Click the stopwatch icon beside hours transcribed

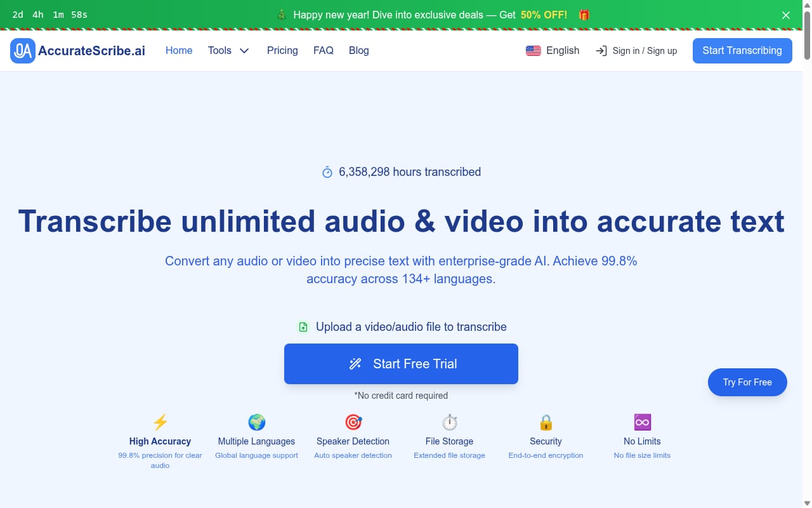[x=327, y=172]
